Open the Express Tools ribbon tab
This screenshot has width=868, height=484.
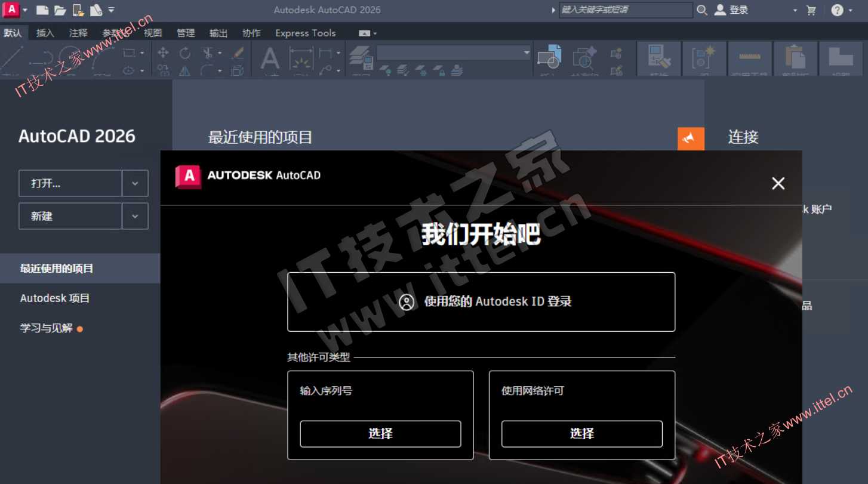[x=305, y=33]
